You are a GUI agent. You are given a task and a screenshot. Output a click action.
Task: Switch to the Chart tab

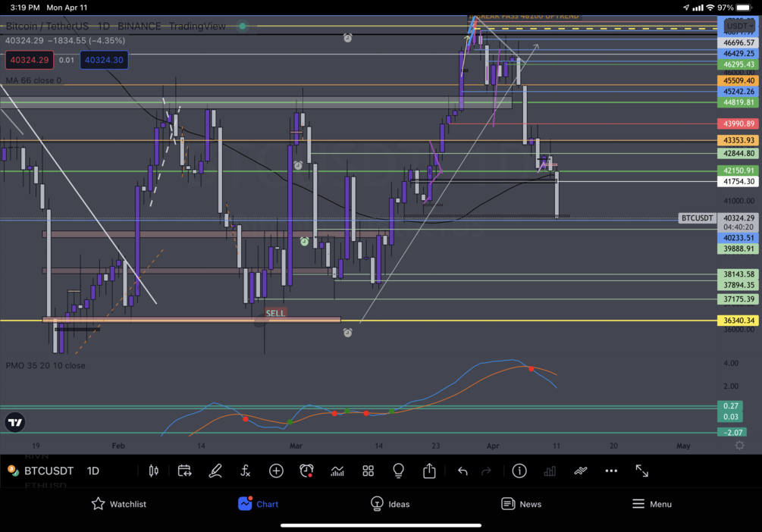tap(258, 504)
